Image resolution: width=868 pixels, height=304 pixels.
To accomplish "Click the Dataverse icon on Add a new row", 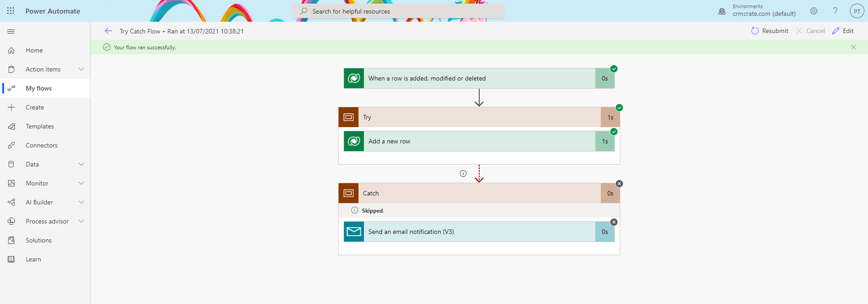I will click(x=354, y=141).
